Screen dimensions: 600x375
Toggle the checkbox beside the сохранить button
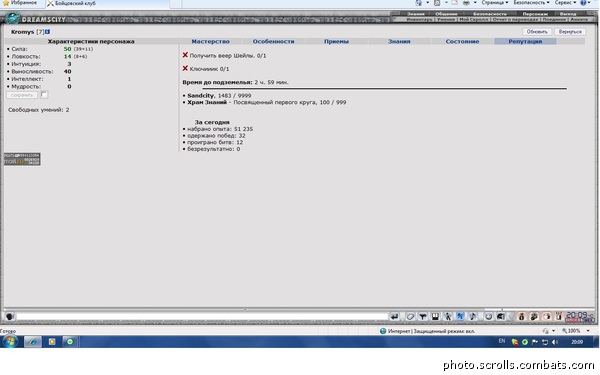pos(44,95)
